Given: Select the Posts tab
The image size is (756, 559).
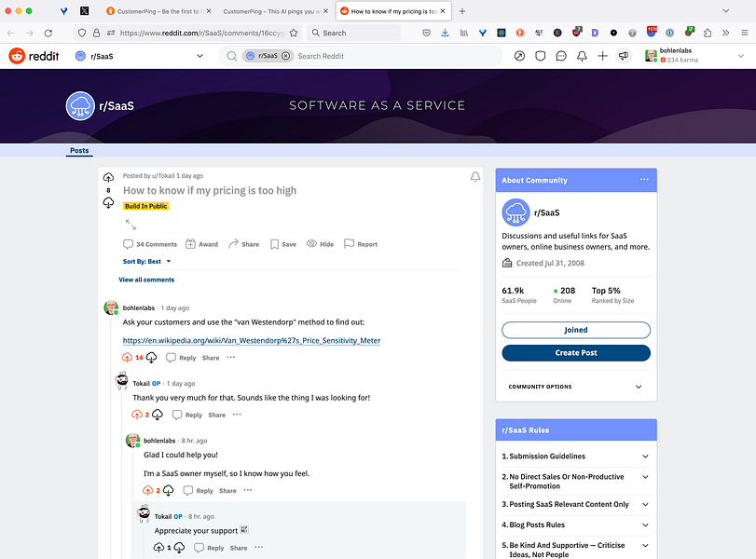Looking at the screenshot, I should [x=78, y=150].
